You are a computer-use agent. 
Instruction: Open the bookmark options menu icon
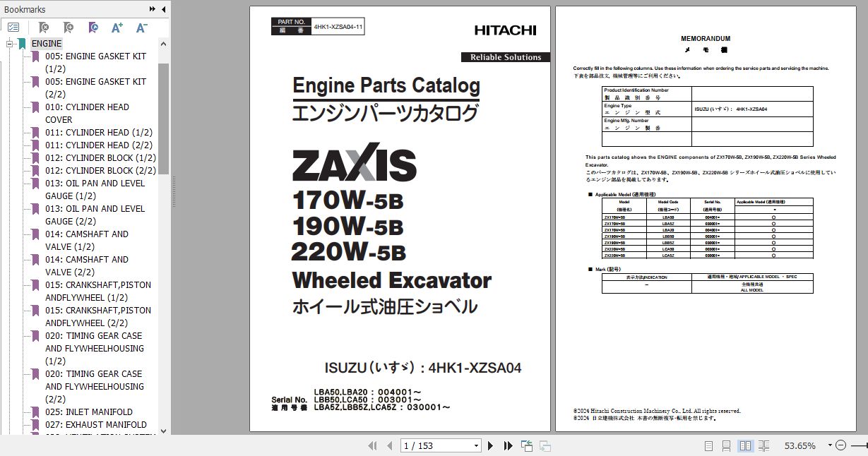click(13, 28)
